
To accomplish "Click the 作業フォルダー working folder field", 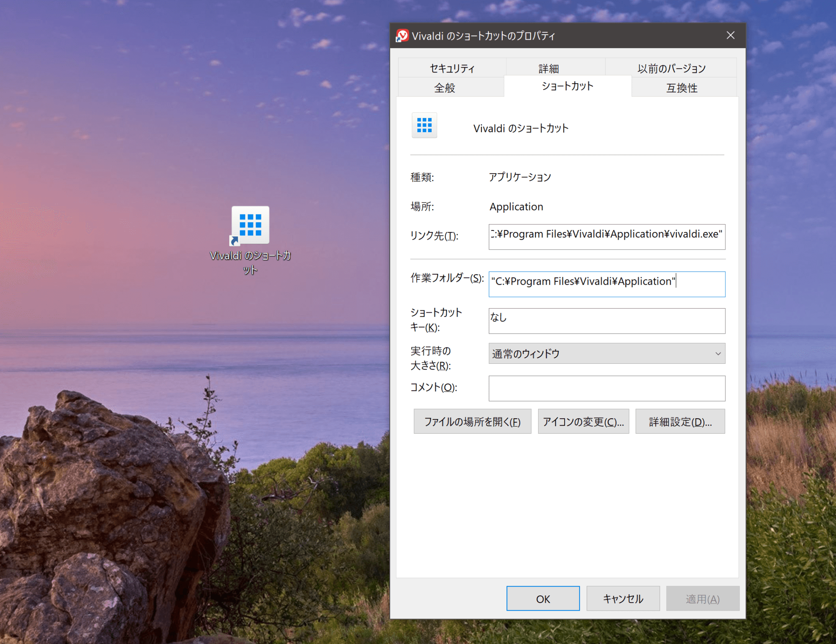I will 607,284.
